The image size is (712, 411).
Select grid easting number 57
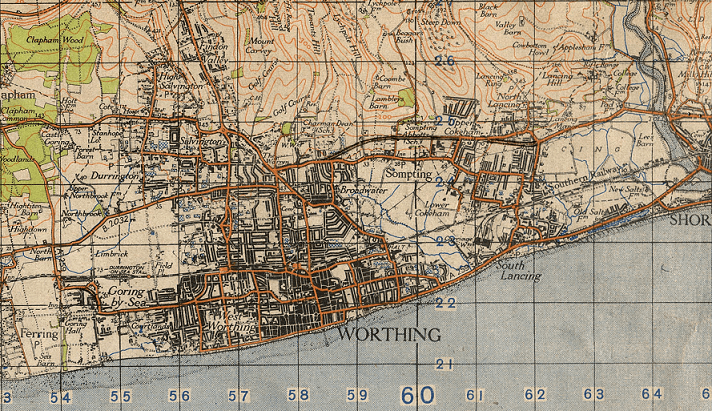[238, 397]
